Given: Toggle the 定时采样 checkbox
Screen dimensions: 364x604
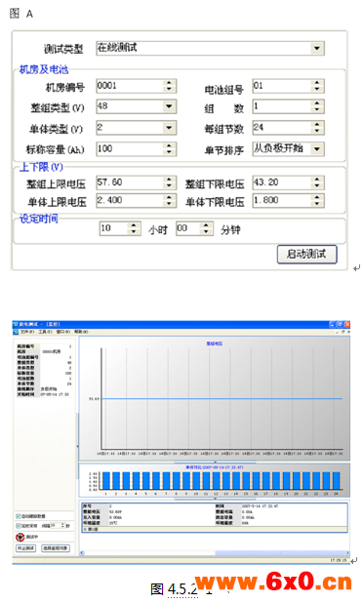Looking at the screenshot, I should (19, 526).
